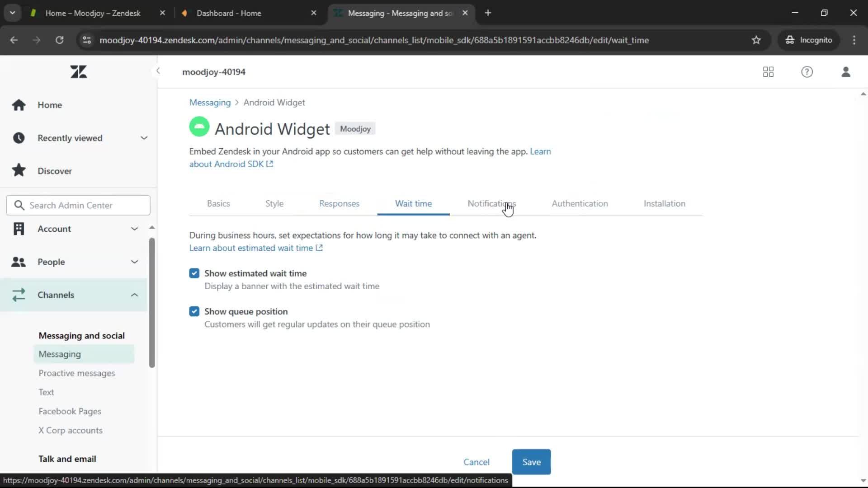Click the site information icon in address bar
This screenshot has width=868, height=488.
87,40
